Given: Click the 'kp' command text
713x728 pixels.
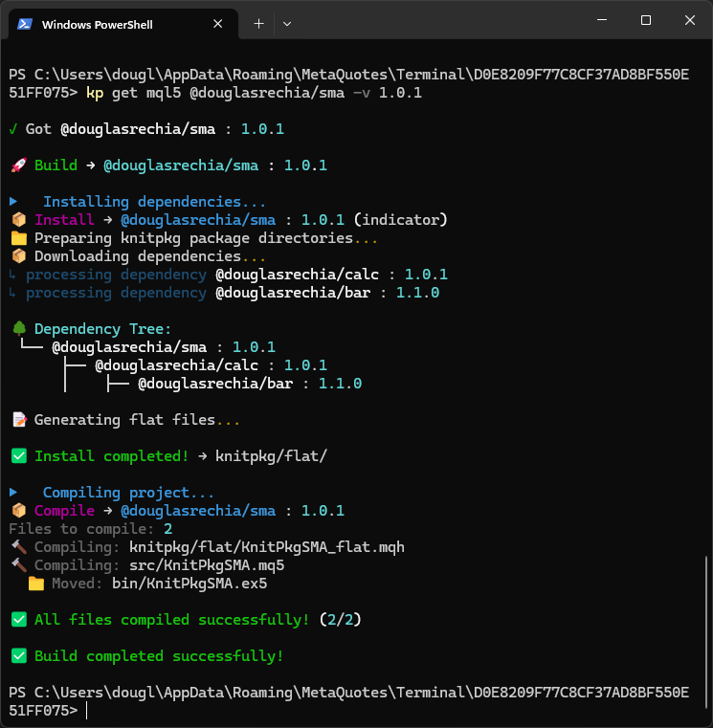Looking at the screenshot, I should 95,93.
